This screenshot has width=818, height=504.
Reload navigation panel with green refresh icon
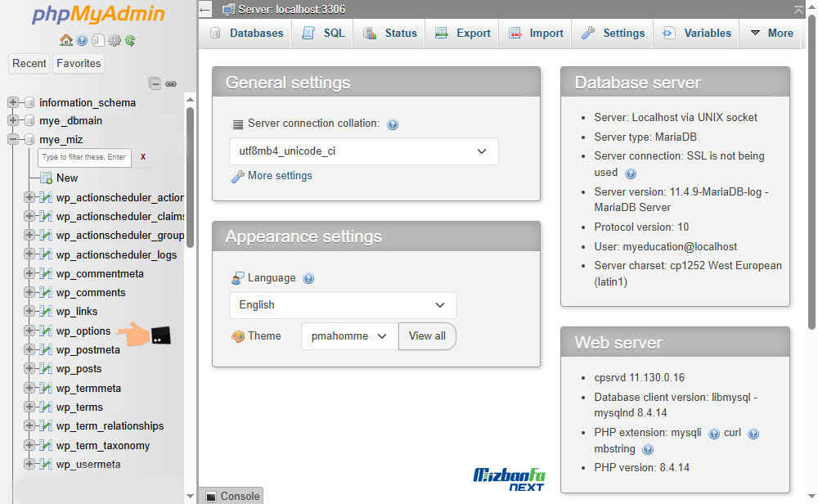click(x=130, y=40)
